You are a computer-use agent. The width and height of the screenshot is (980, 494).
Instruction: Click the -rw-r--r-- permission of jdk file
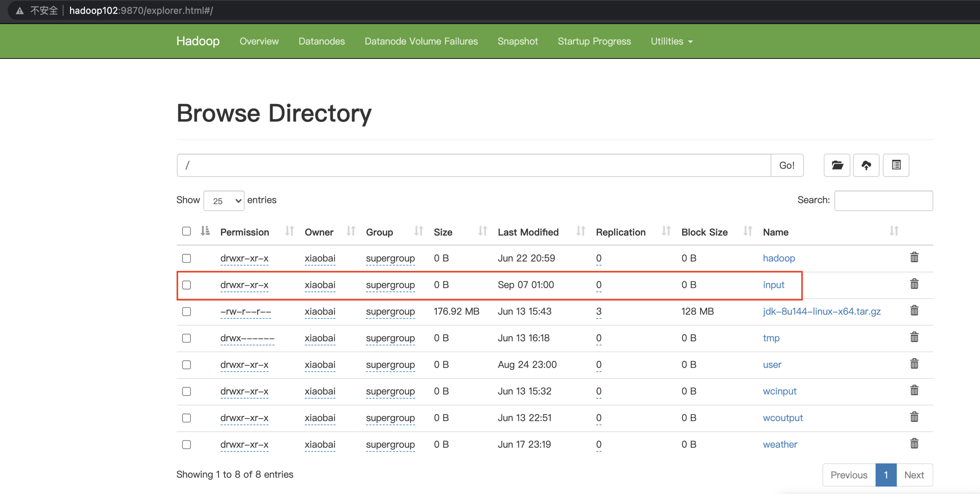click(245, 312)
